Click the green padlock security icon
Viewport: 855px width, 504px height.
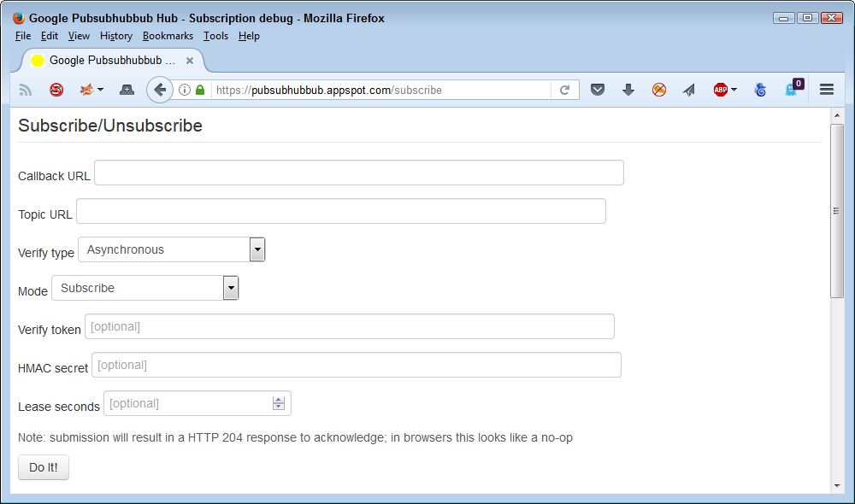click(x=200, y=90)
